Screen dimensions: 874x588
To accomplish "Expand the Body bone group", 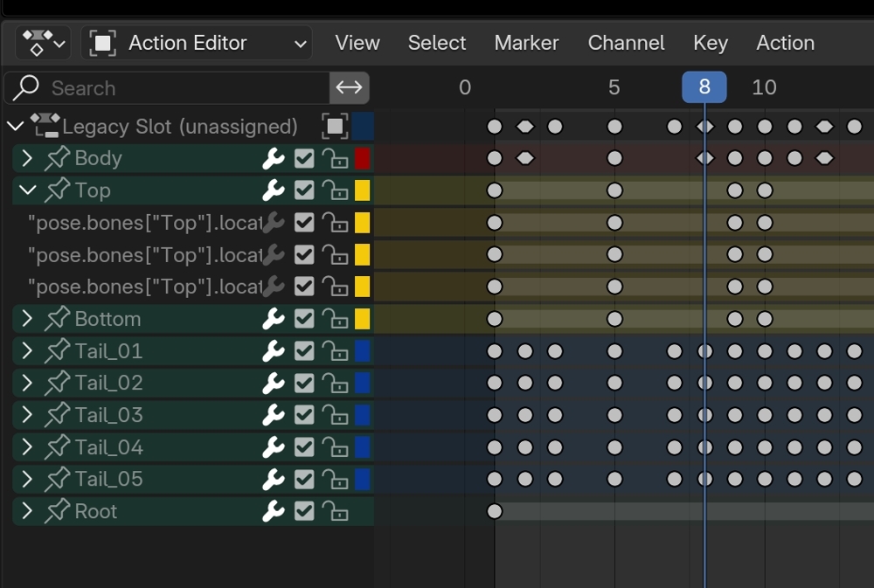I will click(27, 158).
